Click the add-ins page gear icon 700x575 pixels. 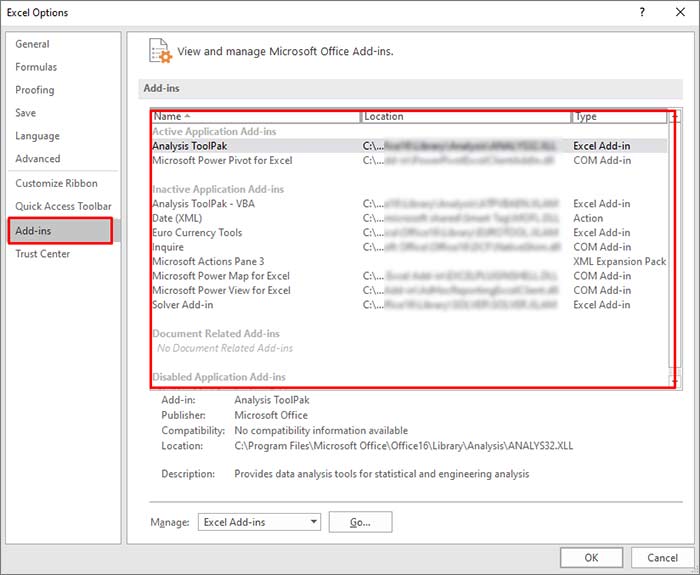tap(160, 50)
